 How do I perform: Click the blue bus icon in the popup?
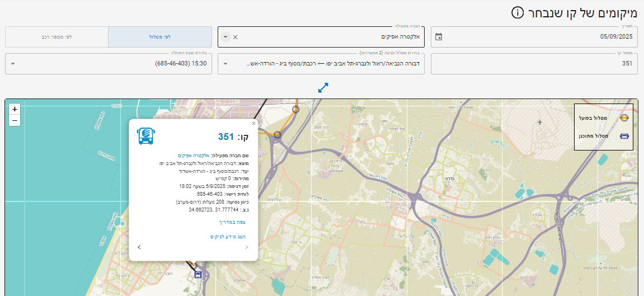coord(146,136)
